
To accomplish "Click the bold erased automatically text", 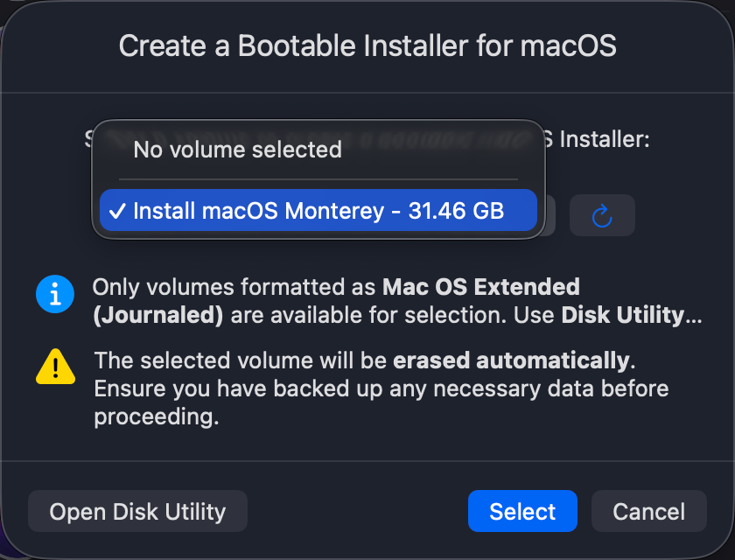I will pyautogui.click(x=511, y=360).
